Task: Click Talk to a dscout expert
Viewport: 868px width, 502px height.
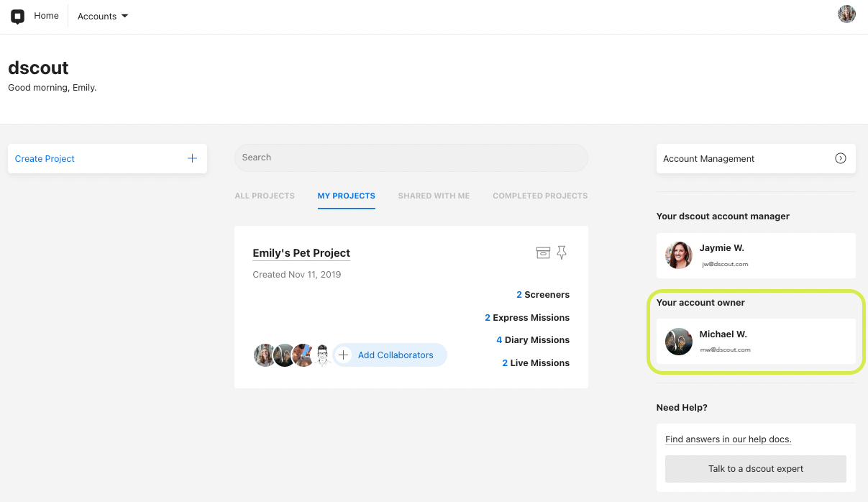Action: coord(756,469)
